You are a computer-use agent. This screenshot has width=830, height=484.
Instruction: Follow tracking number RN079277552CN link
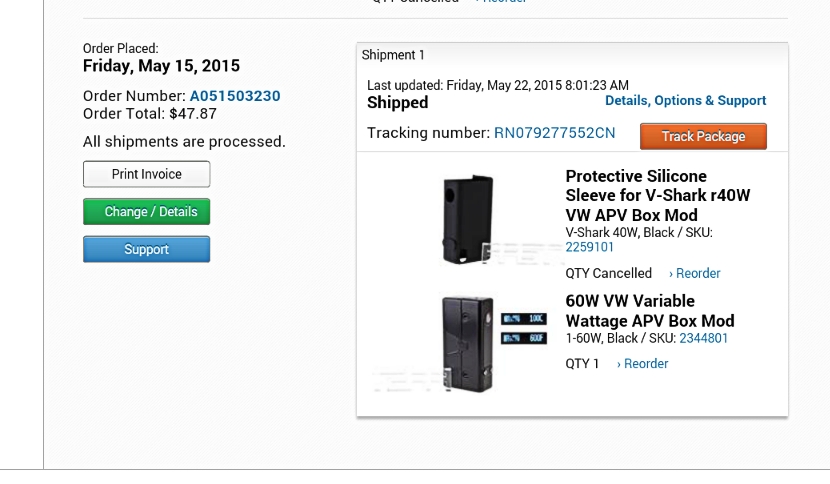pyautogui.click(x=554, y=133)
